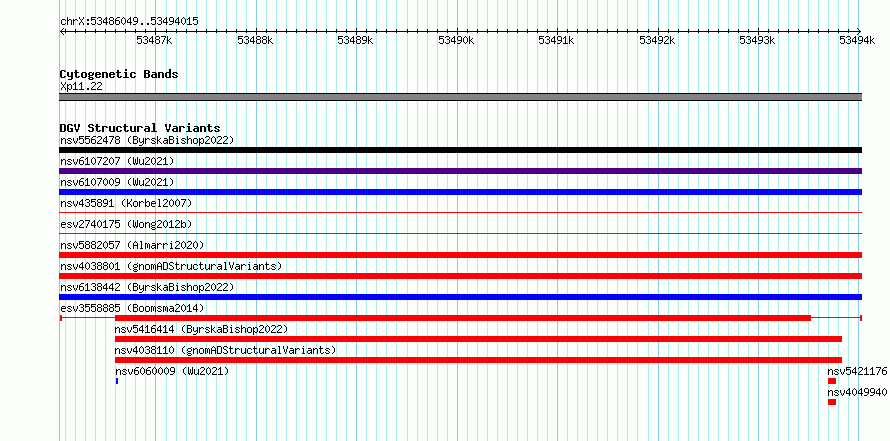Select the red nsv4038110 variant bar

[x=478, y=360]
